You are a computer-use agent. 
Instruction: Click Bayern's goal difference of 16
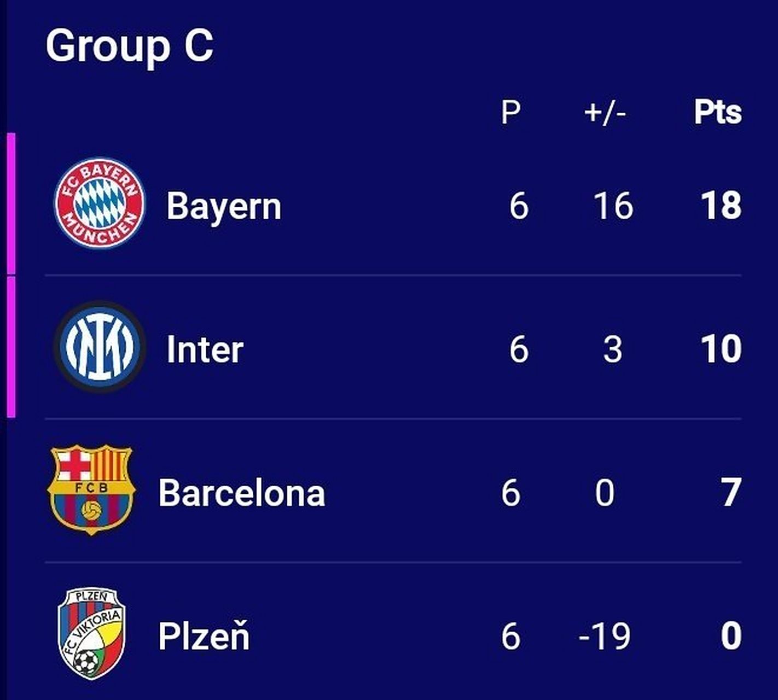click(613, 206)
